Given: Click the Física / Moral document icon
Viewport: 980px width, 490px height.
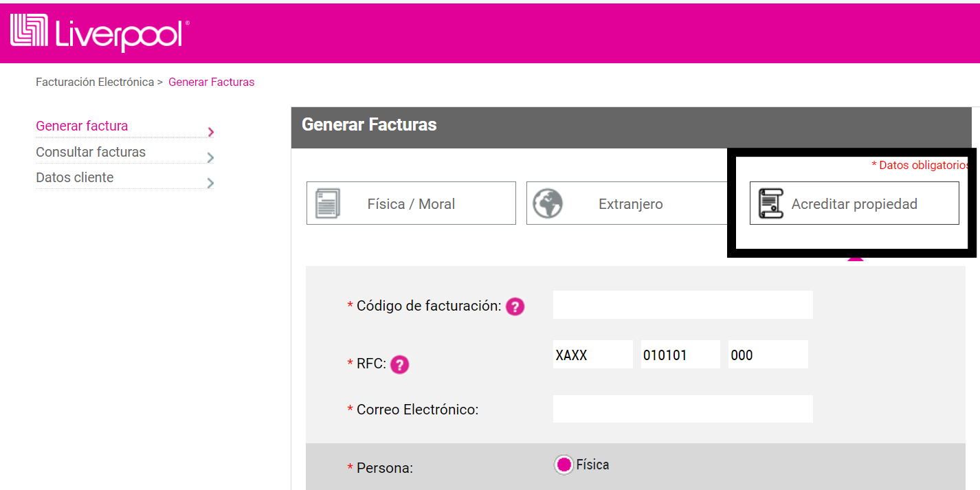Looking at the screenshot, I should pos(326,203).
